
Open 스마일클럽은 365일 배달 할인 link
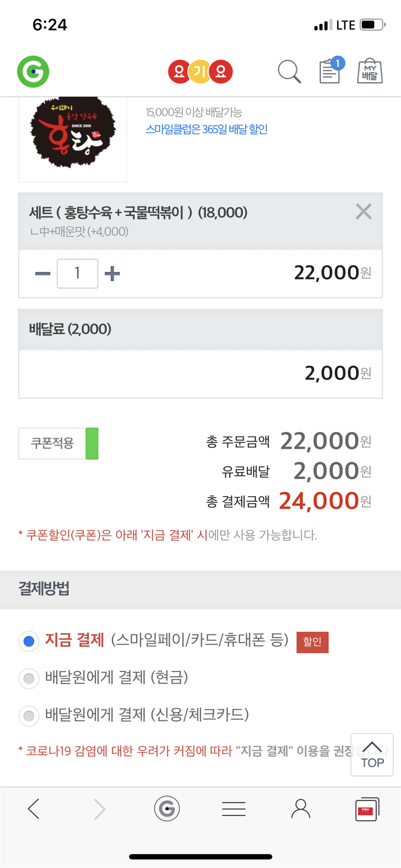pyautogui.click(x=207, y=129)
